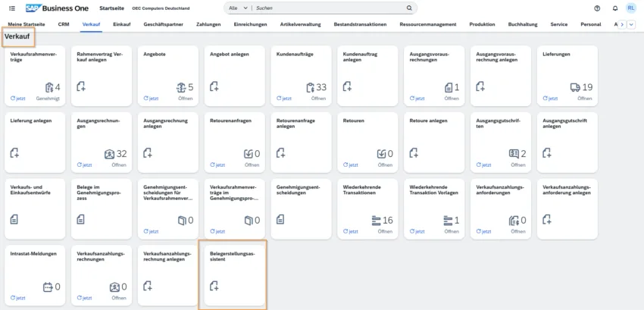Click the Angebote tile icon
Image resolution: width=644 pixels, height=310 pixels.
click(x=181, y=87)
